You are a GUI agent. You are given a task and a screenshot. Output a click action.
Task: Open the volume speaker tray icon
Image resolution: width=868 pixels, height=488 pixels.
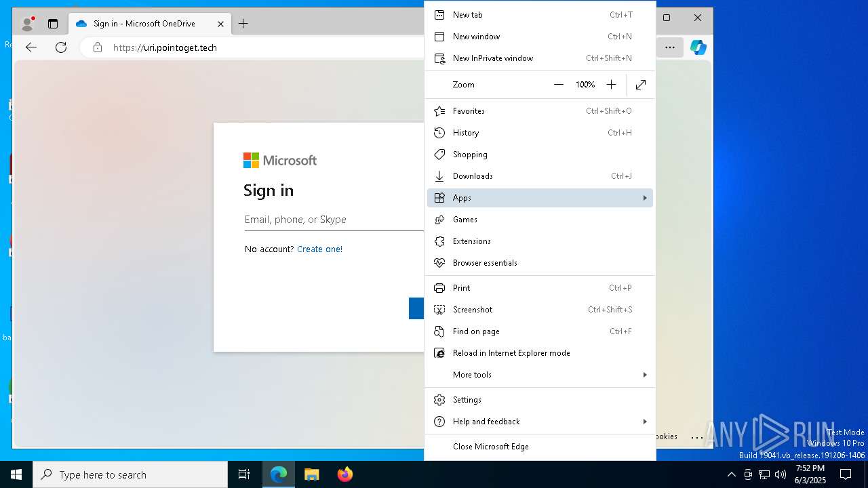coord(781,474)
